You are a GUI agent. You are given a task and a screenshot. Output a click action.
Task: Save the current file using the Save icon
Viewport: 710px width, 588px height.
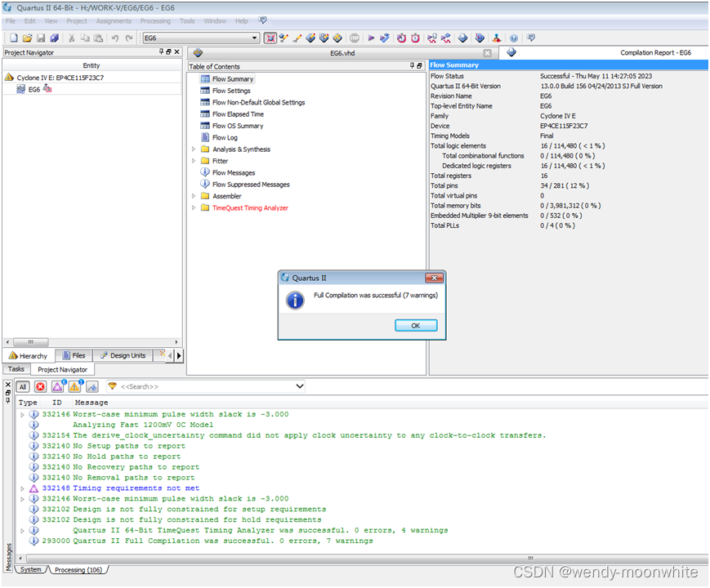42,38
